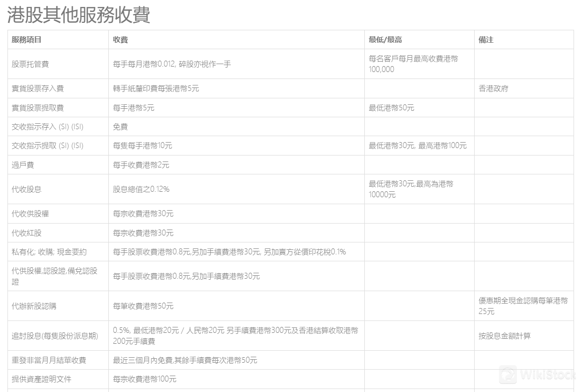Select the fee 每手股票收費港幣0.8元,另加手續費港幣30元

click(186, 276)
